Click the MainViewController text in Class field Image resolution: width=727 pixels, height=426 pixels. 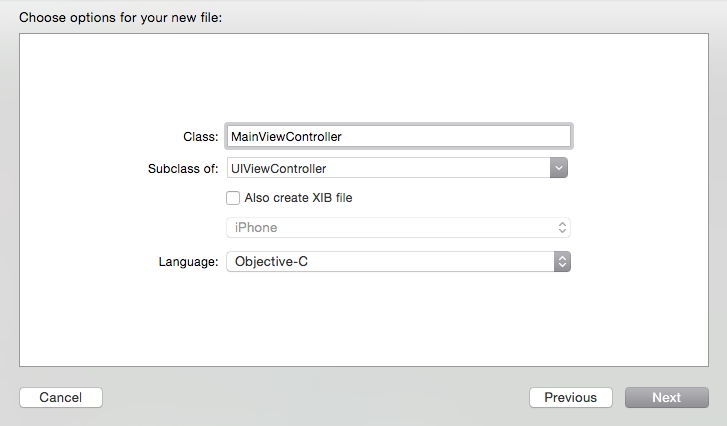click(x=287, y=136)
